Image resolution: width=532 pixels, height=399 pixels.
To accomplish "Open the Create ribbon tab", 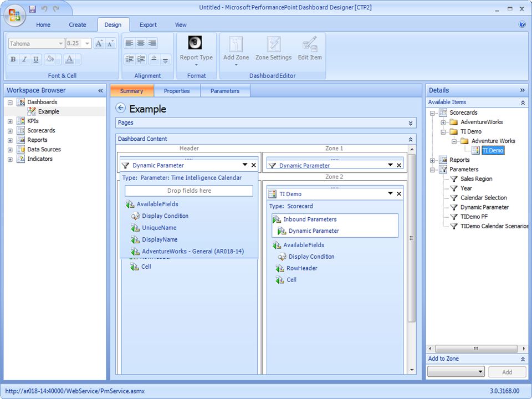I will [78, 25].
